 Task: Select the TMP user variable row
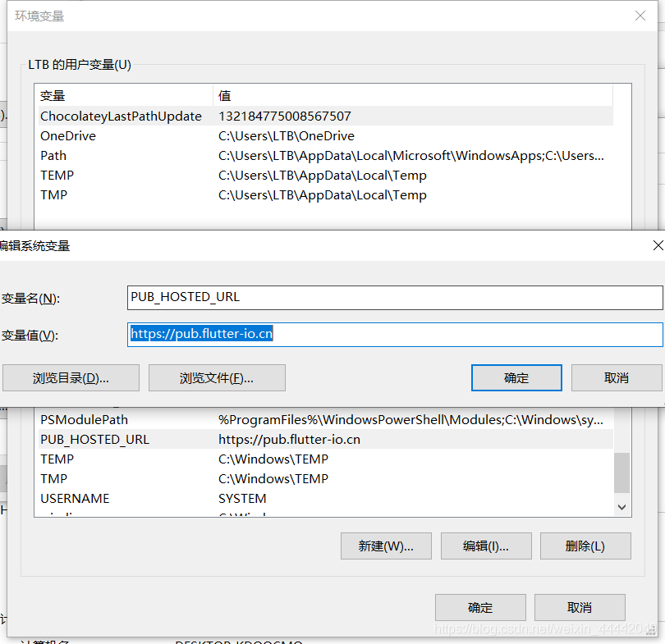click(326, 195)
